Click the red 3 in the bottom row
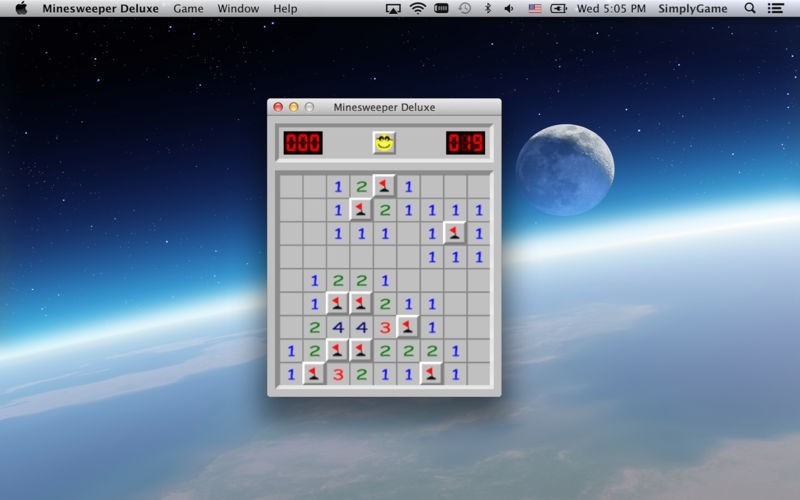Viewport: 800px width, 500px height. (338, 374)
